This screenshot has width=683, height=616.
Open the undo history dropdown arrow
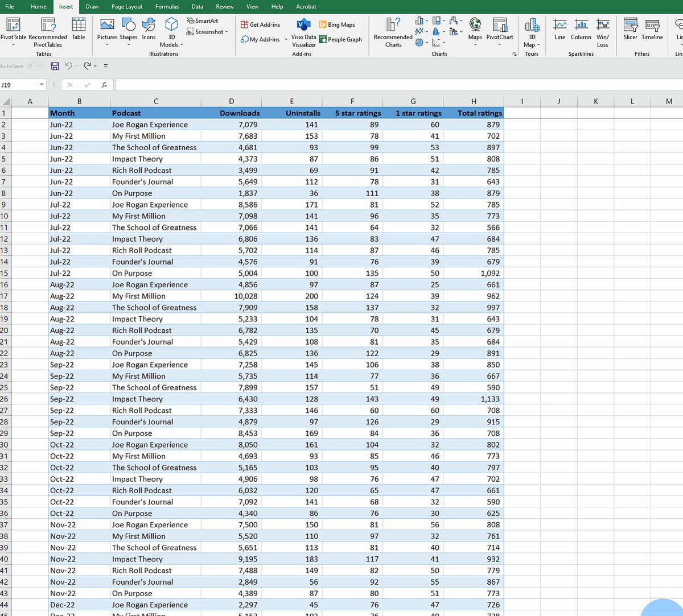tap(77, 66)
